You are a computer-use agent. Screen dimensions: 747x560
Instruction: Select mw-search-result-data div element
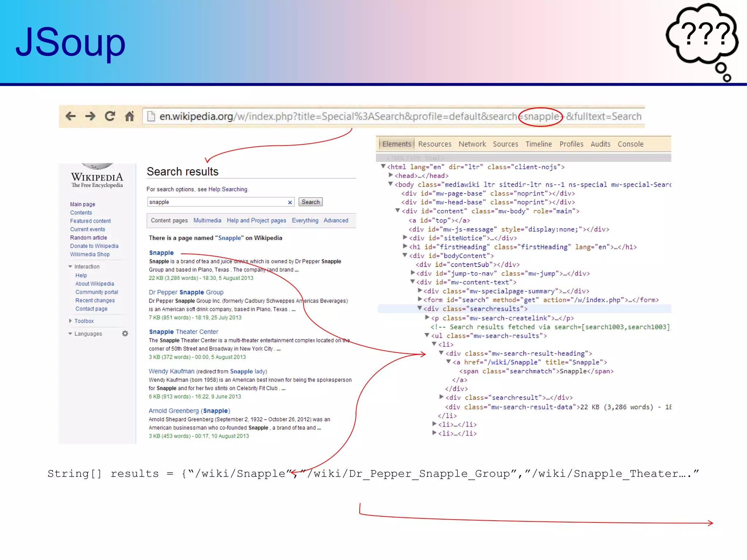coord(558,407)
